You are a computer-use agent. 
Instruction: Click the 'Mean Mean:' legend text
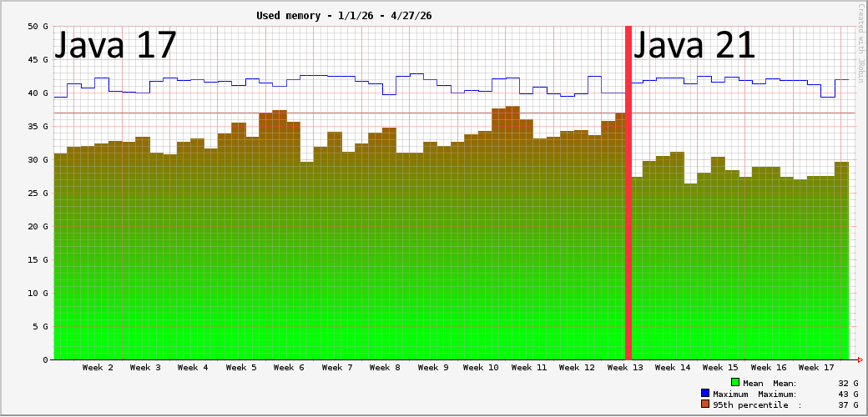pos(770,383)
